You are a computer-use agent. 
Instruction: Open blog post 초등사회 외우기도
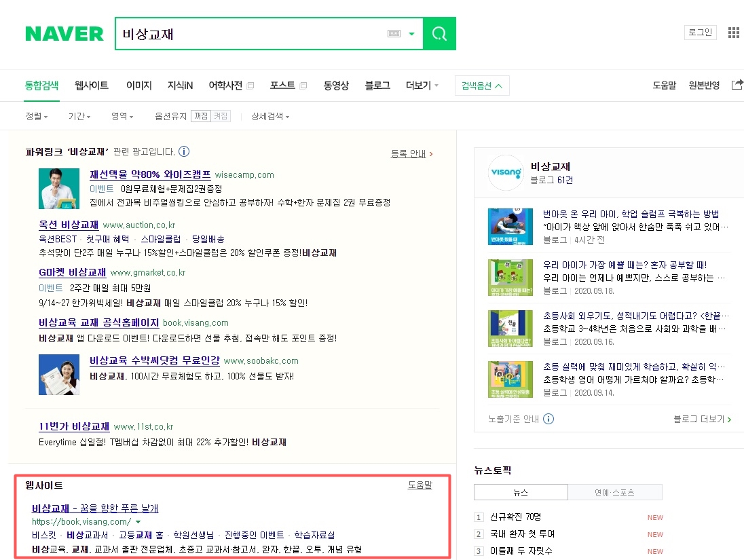coord(636,316)
